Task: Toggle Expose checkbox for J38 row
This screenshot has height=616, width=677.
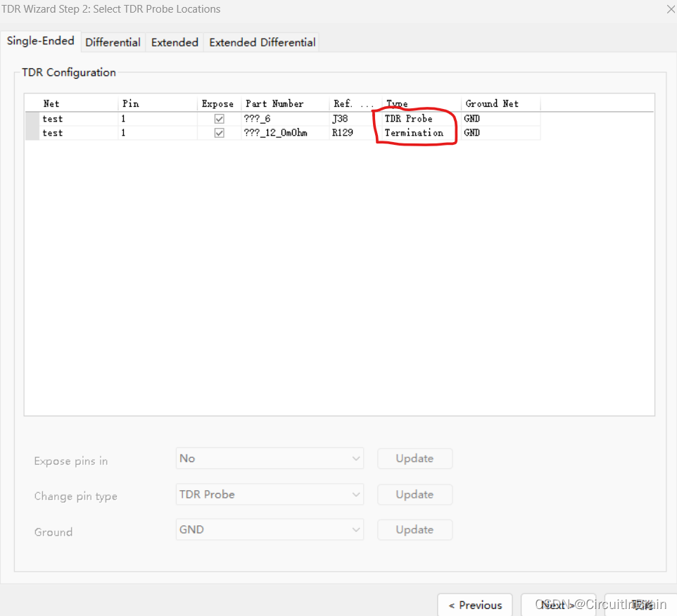Action: 220,119
